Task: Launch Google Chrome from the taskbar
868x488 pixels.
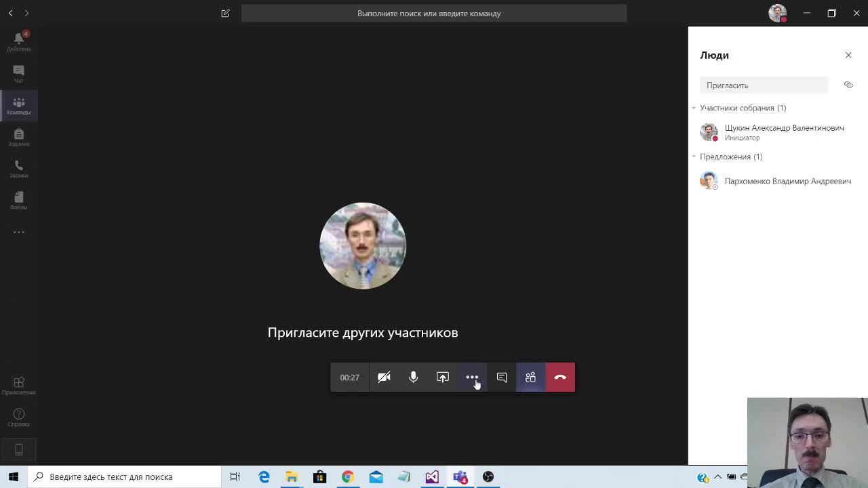Action: (x=347, y=476)
